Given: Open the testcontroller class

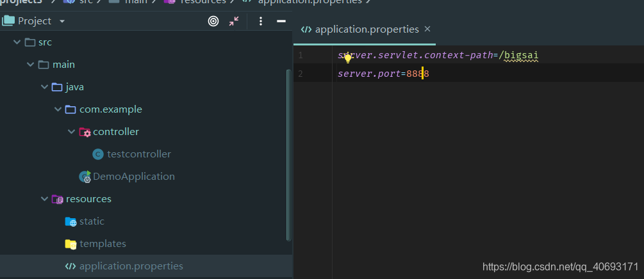Looking at the screenshot, I should (139, 154).
